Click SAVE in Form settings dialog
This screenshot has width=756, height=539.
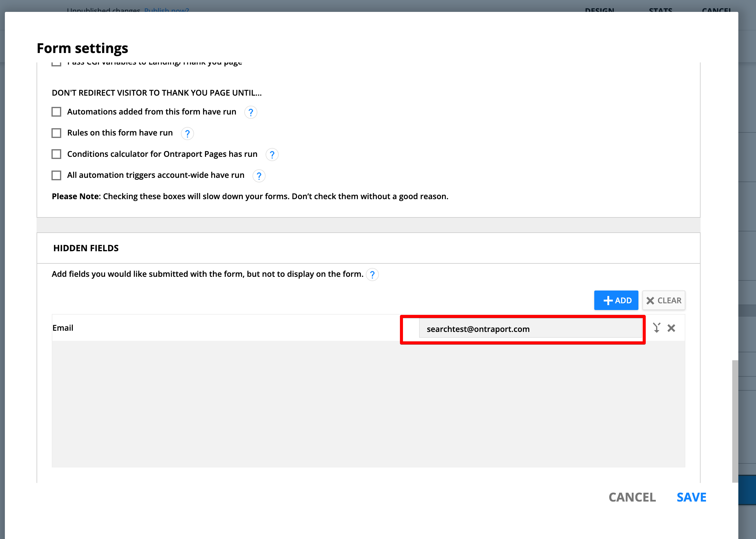point(691,497)
